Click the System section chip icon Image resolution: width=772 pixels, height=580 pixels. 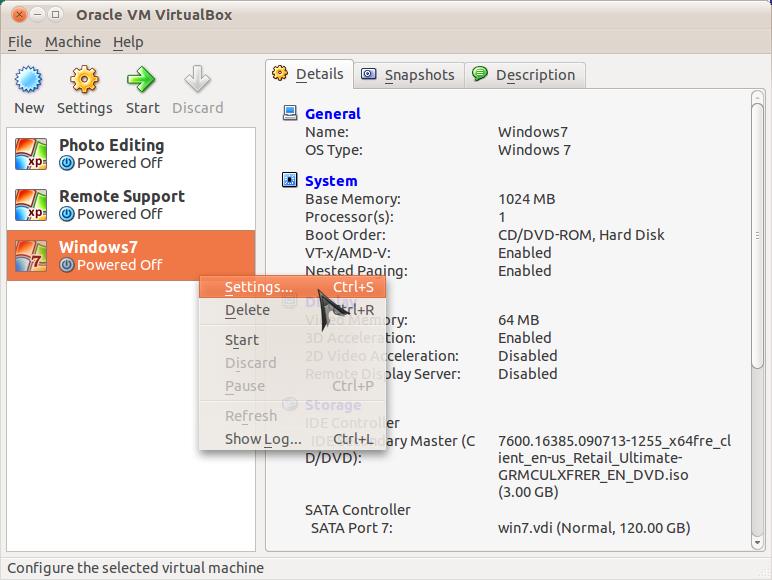(x=290, y=180)
